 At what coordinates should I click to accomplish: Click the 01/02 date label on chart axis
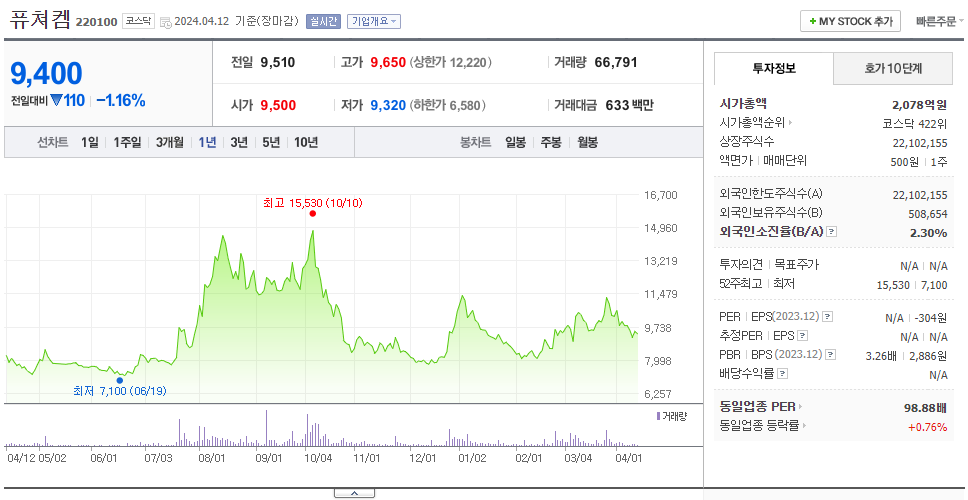473,459
